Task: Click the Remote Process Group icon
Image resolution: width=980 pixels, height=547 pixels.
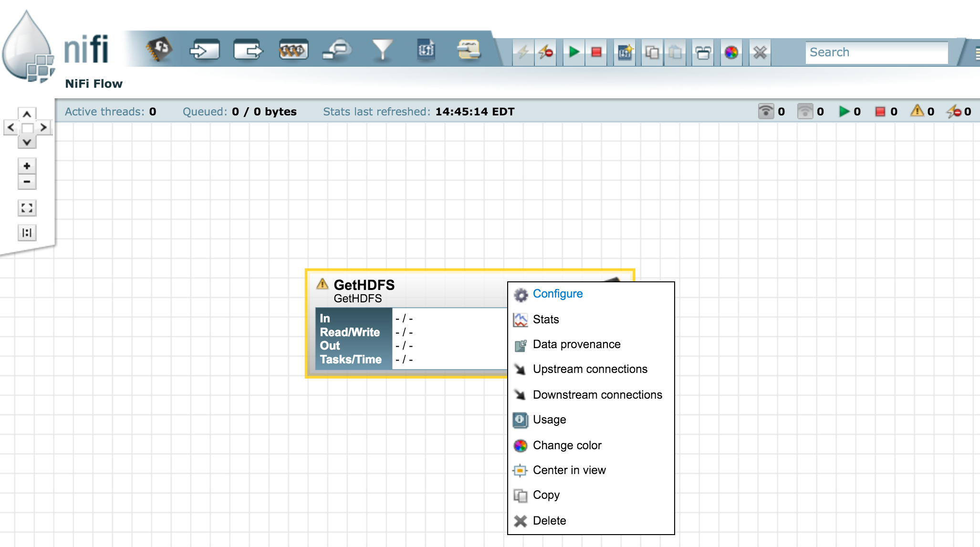Action: pyautogui.click(x=337, y=50)
